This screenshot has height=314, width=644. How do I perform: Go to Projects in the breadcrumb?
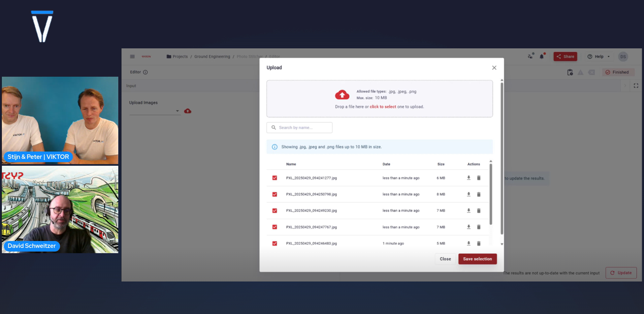click(x=180, y=57)
